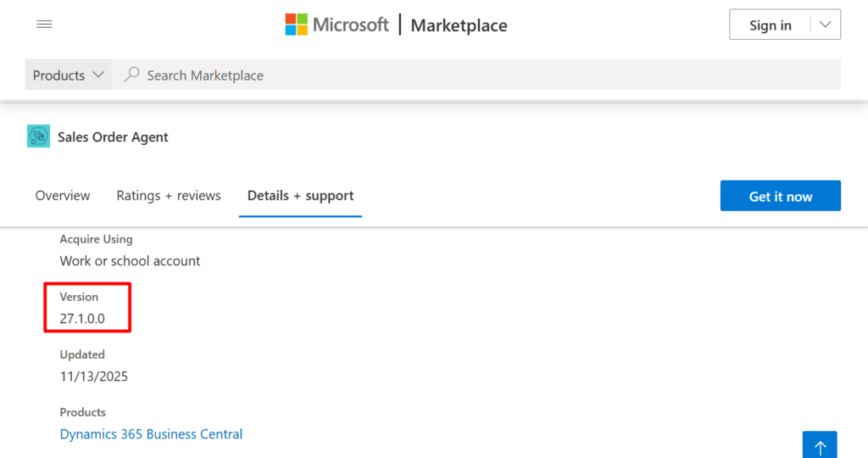Expand the arrow next to Sign in
This screenshot has width=868, height=458.
pyautogui.click(x=825, y=25)
